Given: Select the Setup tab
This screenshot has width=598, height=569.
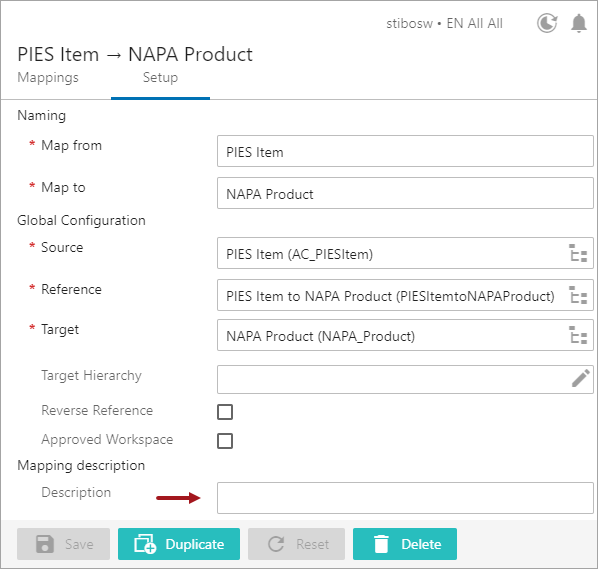Looking at the screenshot, I should coord(160,77).
